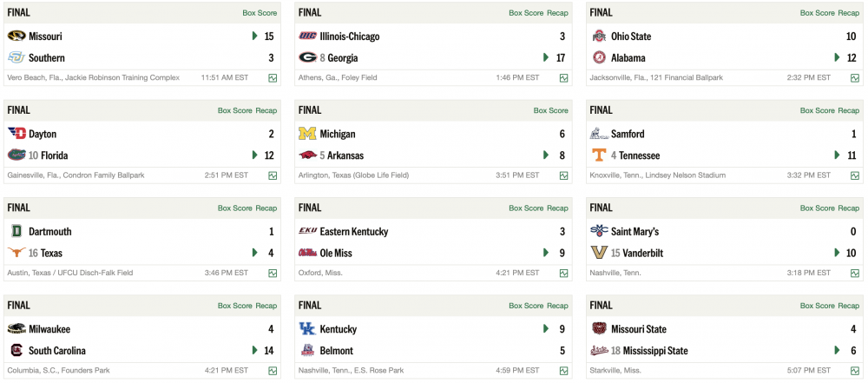Screen dimensions: 868x383
Task: Click the Texas Longhorns logo
Action: click(x=16, y=254)
